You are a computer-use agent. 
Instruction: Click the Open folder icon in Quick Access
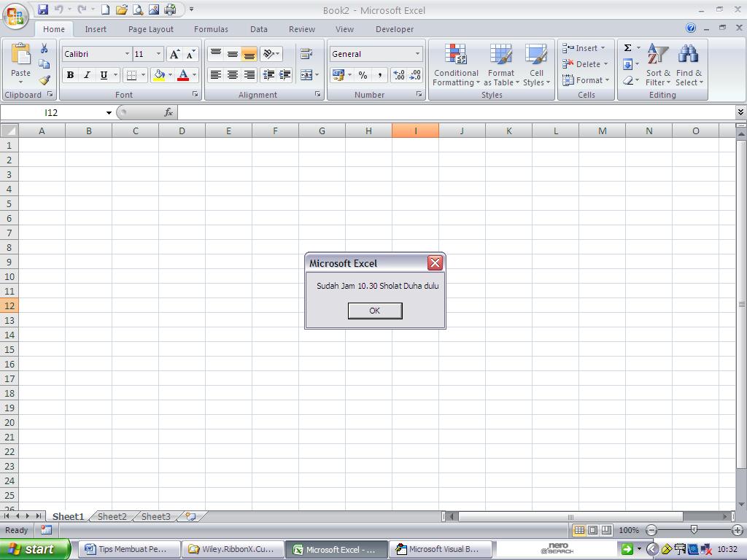tap(122, 9)
